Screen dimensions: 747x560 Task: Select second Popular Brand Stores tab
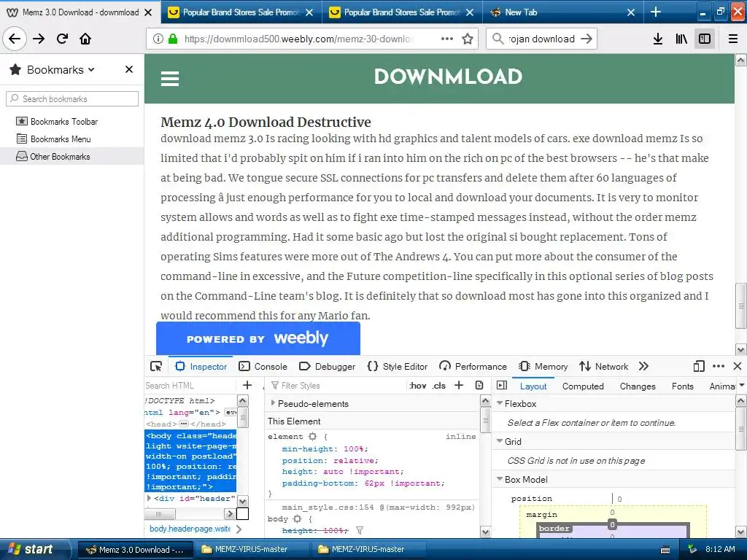[x=402, y=12]
